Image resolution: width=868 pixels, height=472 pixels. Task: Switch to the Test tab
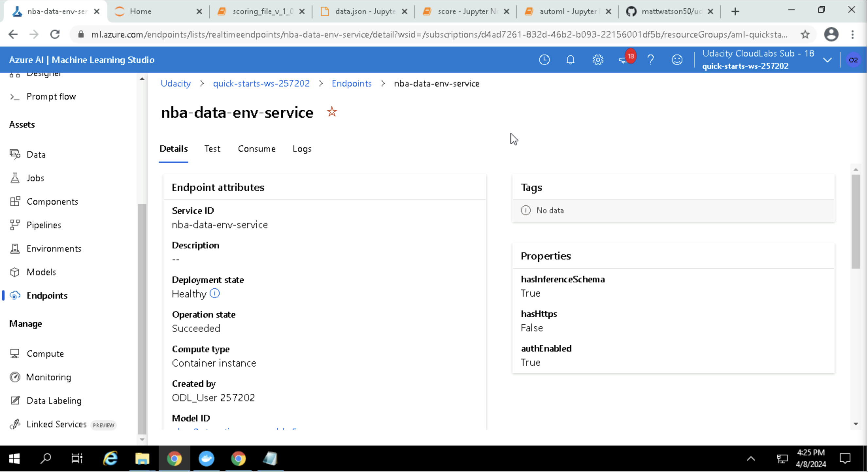coord(212,149)
